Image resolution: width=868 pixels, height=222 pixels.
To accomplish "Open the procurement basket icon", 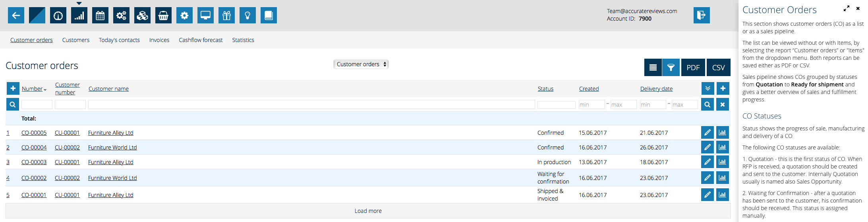I will [x=163, y=15].
